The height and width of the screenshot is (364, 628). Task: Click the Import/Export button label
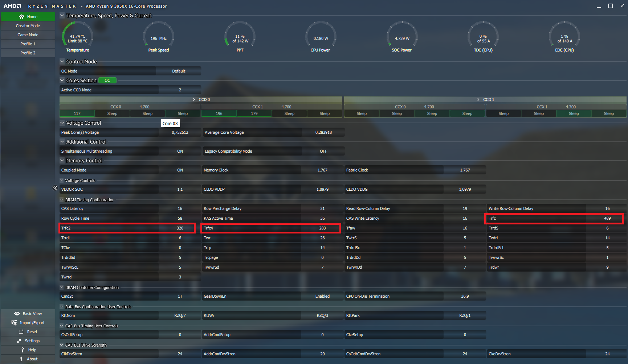click(32, 323)
